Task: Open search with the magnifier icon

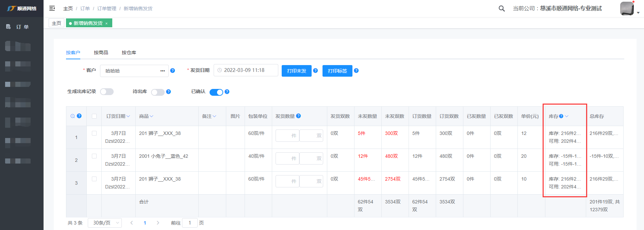Action: (501, 9)
